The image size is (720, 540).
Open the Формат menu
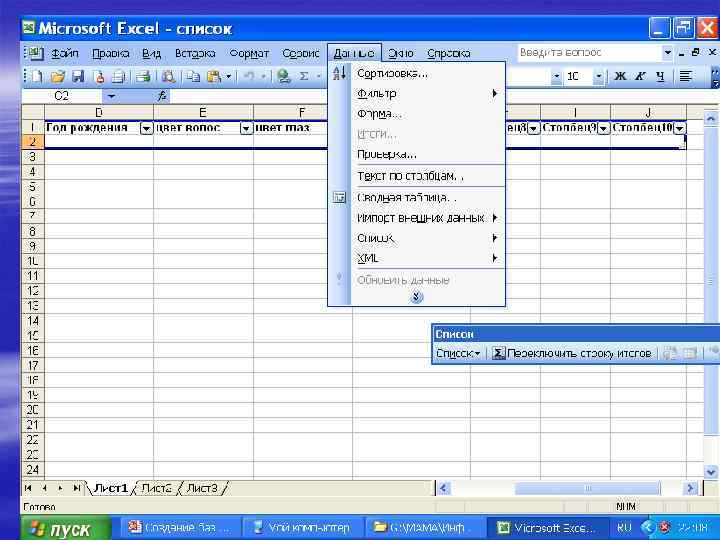point(249,53)
